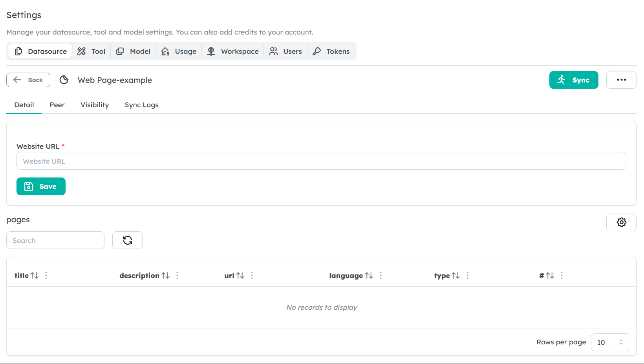Expand the Rows per page selector
644x364 pixels.
click(610, 342)
